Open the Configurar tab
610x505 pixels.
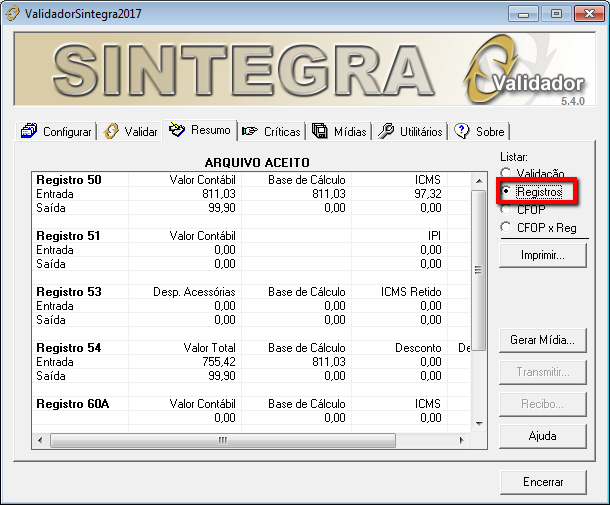point(57,132)
